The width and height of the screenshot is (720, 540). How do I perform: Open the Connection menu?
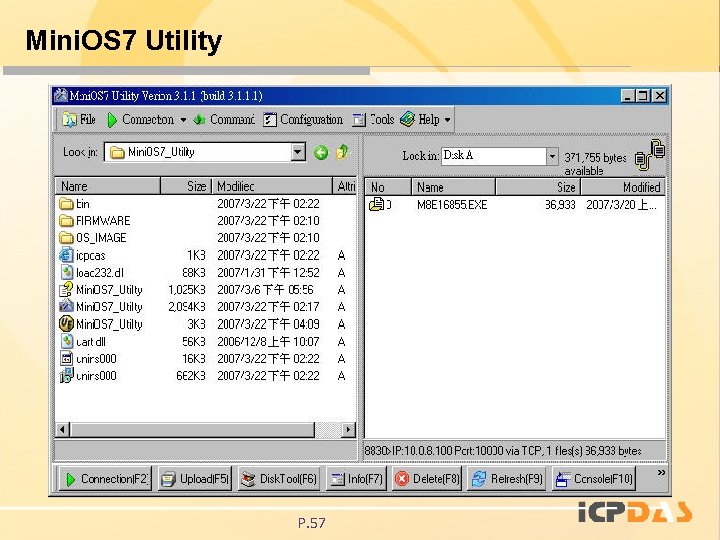click(x=141, y=120)
